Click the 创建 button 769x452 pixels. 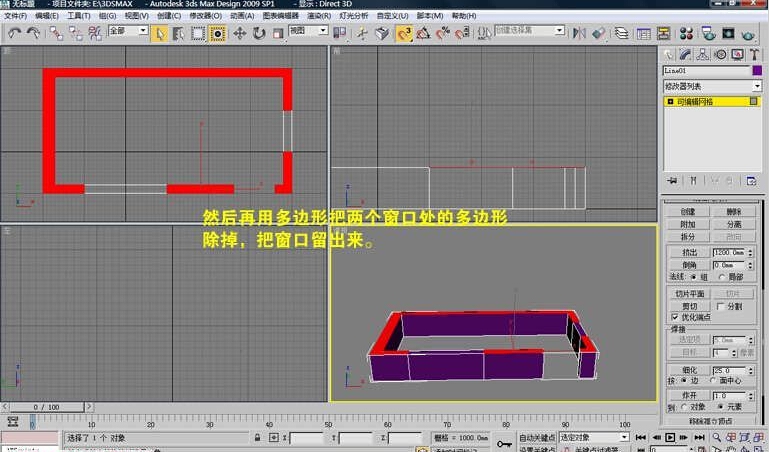point(688,212)
